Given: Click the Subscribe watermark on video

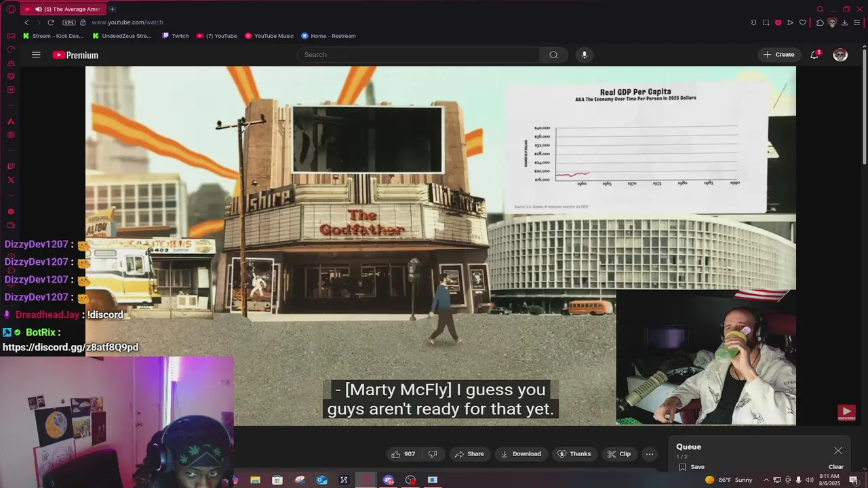Looking at the screenshot, I should point(846,413).
